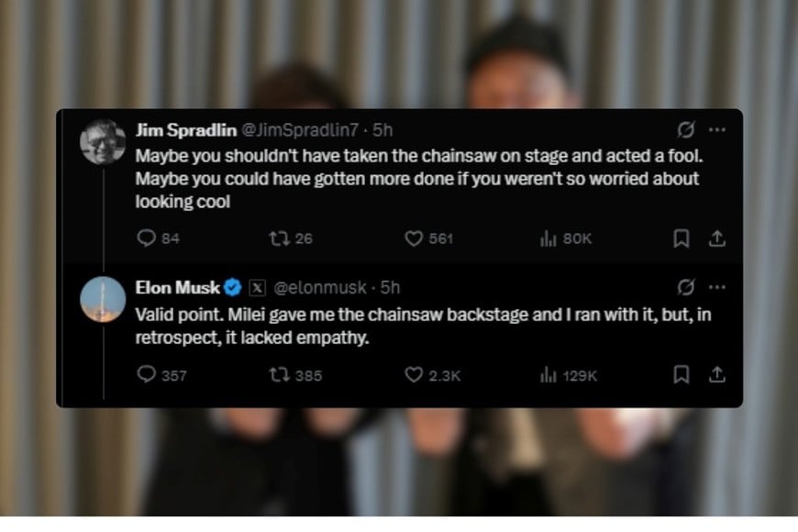Retweet Jim Spradlin's chainsaw tweet
Viewport: 798px width, 532px height.
[278, 238]
